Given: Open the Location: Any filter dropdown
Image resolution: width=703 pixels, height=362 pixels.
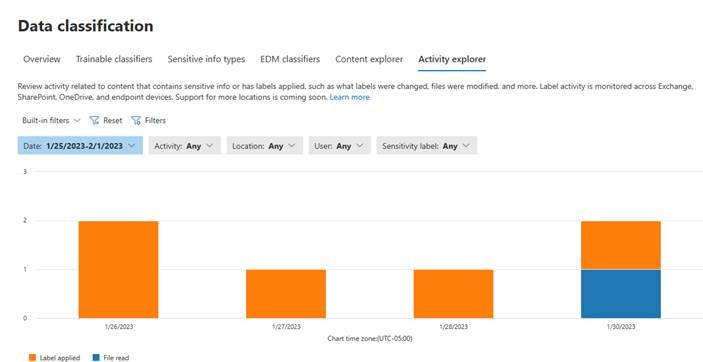Looking at the screenshot, I should pyautogui.click(x=265, y=146).
